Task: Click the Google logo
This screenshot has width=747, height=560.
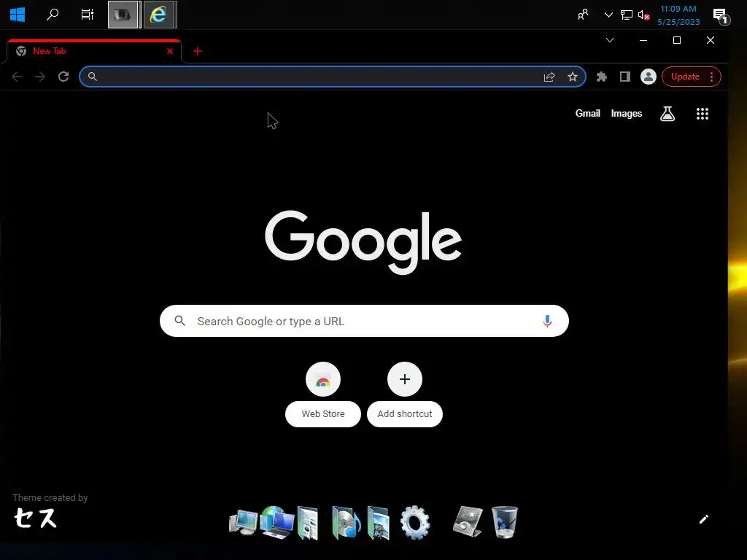Action: click(x=363, y=242)
